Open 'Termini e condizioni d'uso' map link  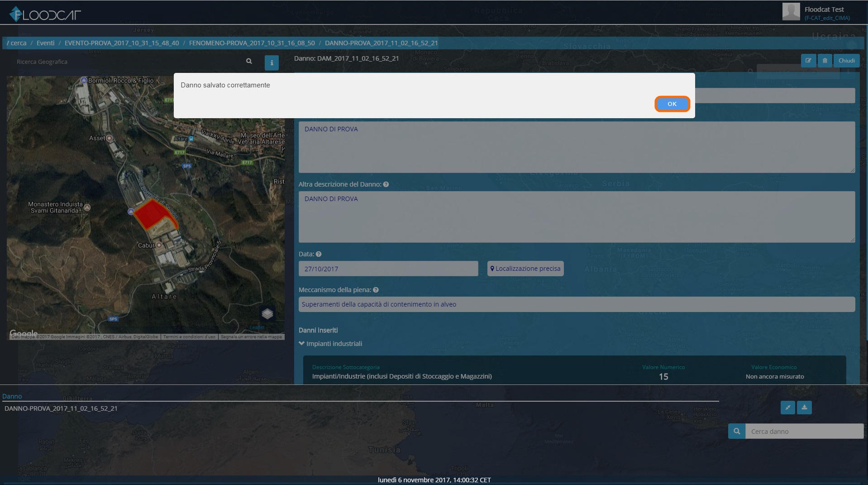(189, 337)
